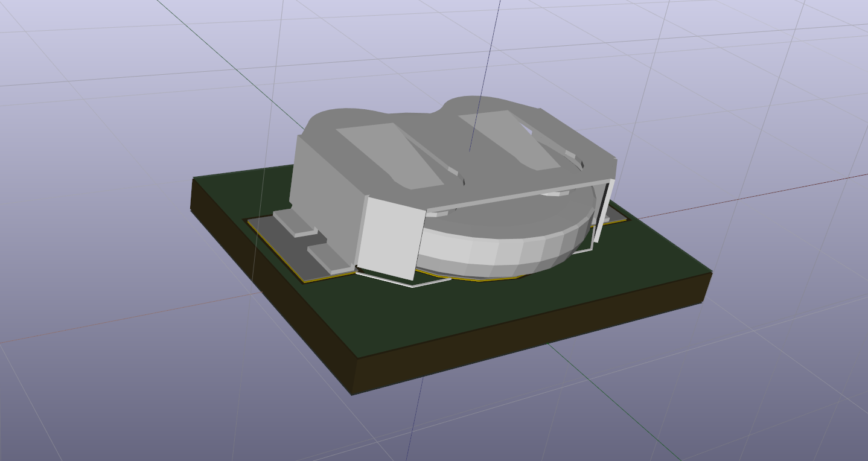Click the red axis line right of board
The width and height of the screenshot is (868, 461).
point(785,188)
